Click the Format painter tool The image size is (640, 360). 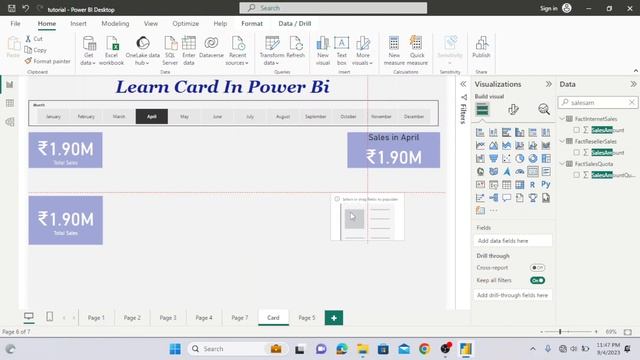point(47,61)
